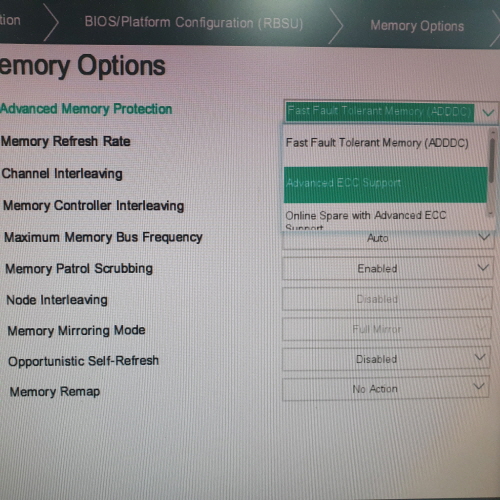This screenshot has width=500, height=500.
Task: Select Advanced ECC Support option
Action: 385,184
